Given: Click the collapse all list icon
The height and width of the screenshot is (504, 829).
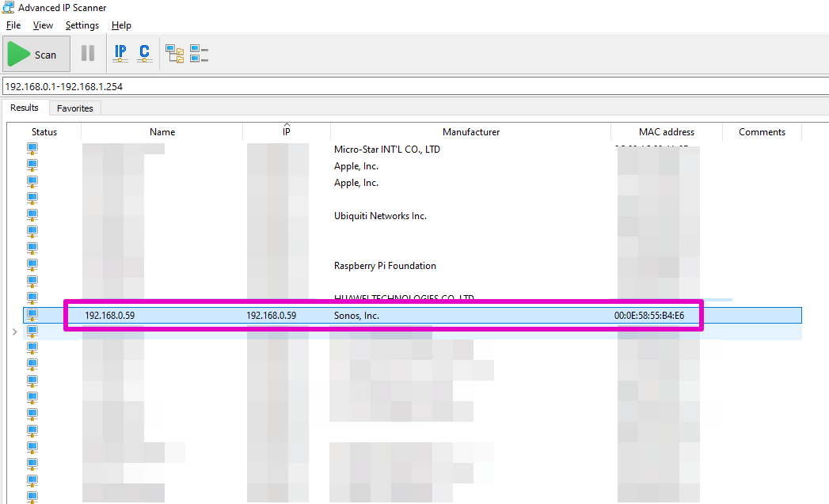Looking at the screenshot, I should coord(199,54).
